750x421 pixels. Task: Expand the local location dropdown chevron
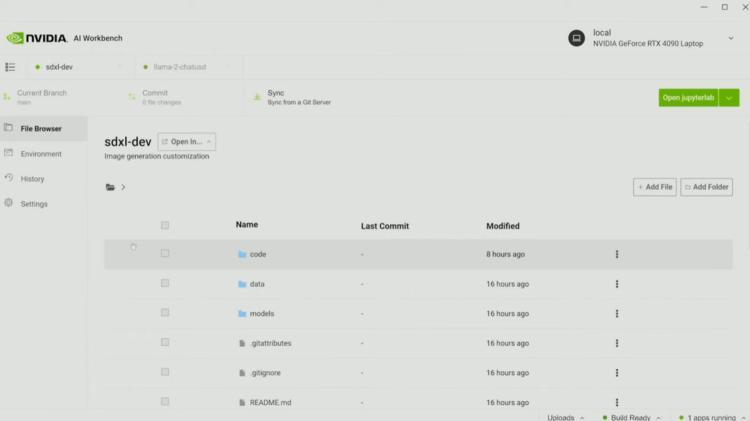coord(730,38)
